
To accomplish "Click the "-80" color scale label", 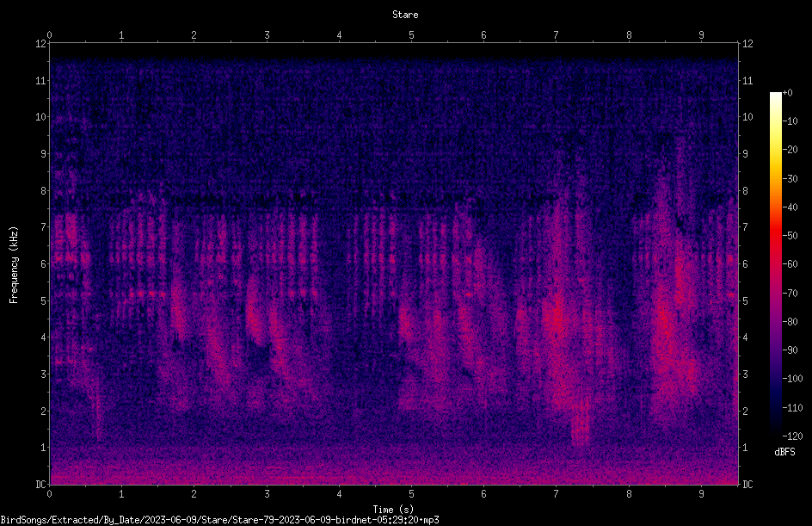I will pos(790,322).
